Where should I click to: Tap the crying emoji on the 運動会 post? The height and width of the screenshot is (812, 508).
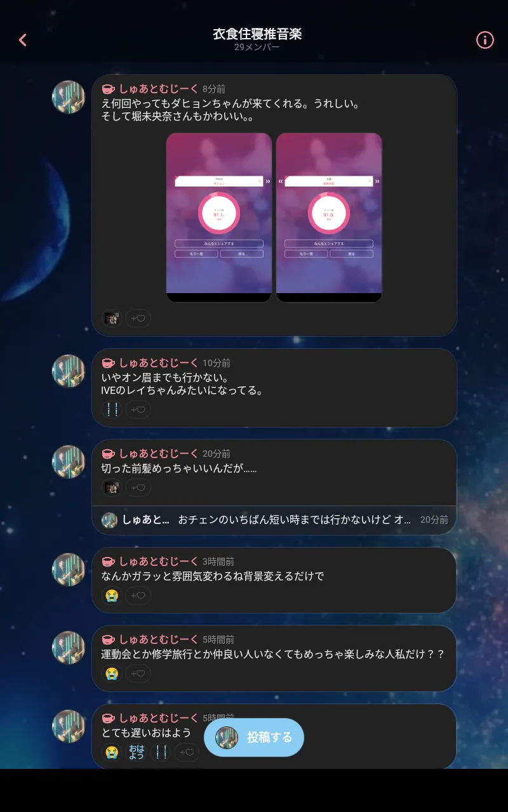tap(112, 674)
